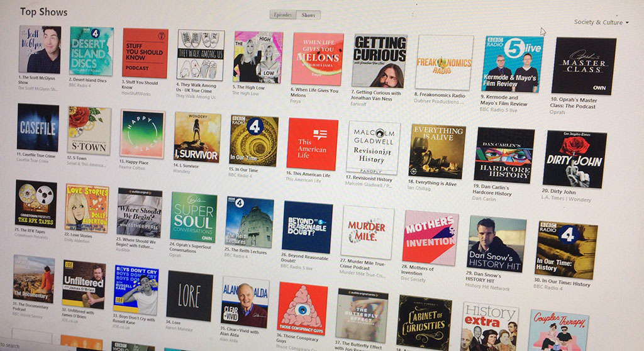Open They Walk Among Us artwork
Viewport: 644px width, 351px height.
tap(201, 55)
